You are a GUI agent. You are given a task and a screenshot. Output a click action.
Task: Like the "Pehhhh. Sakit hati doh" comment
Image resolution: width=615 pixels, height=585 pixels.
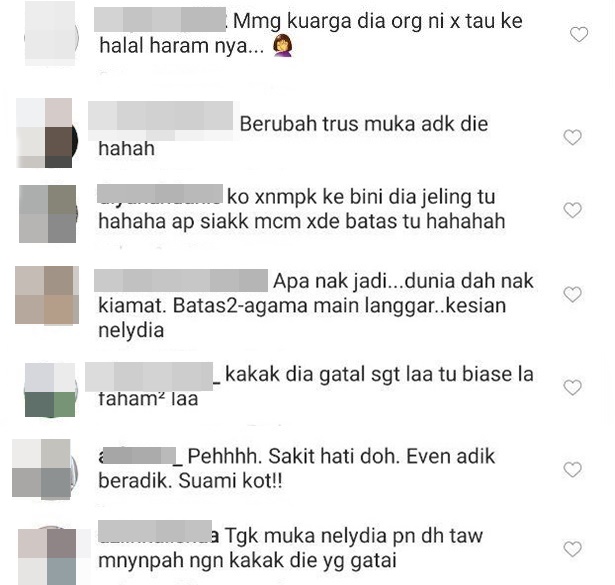coord(573,469)
